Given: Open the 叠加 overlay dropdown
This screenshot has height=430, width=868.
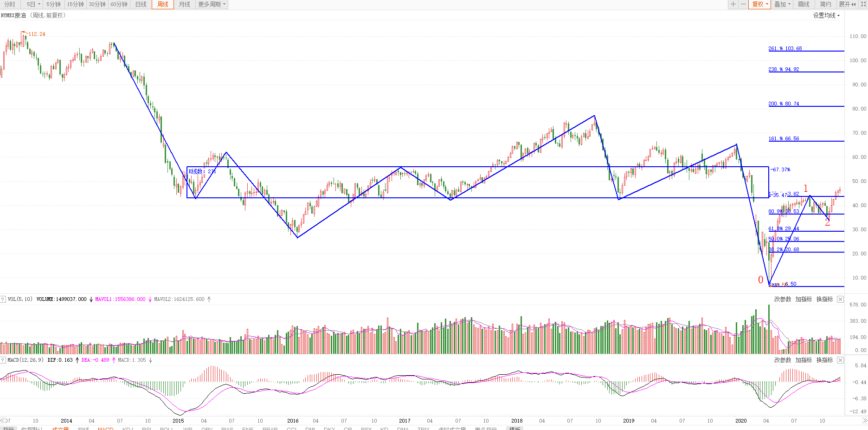Looking at the screenshot, I should pyautogui.click(x=783, y=4).
